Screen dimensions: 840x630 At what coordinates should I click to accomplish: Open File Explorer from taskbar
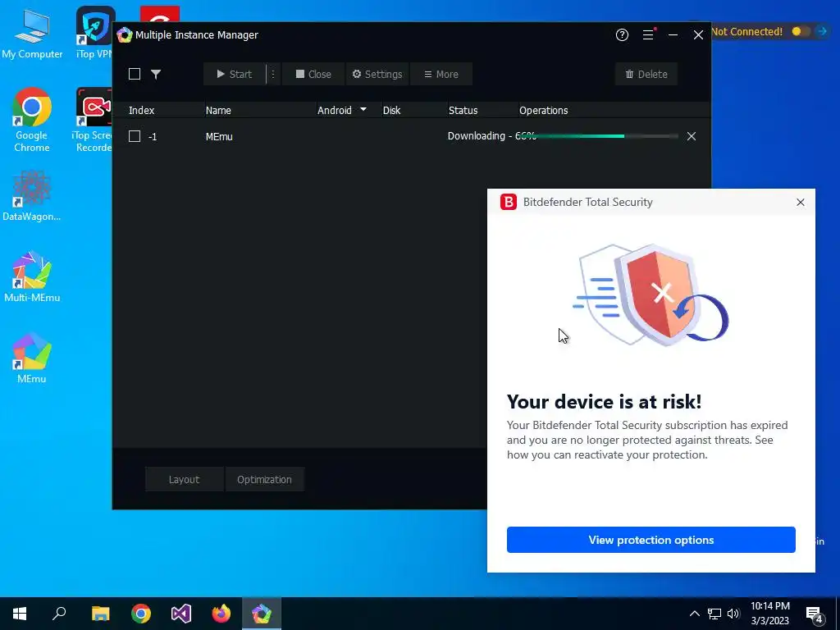101,614
